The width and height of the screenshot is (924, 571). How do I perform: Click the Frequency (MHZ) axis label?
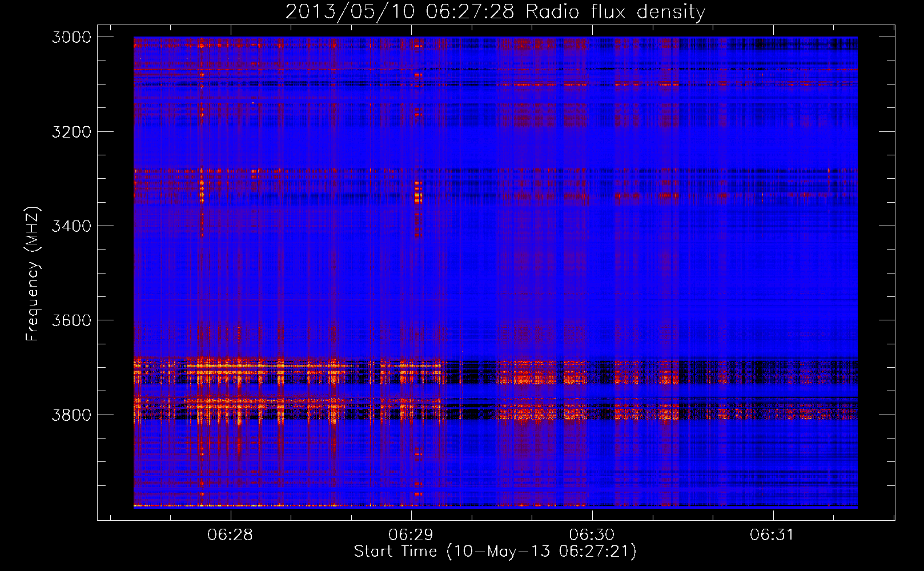pyautogui.click(x=33, y=274)
